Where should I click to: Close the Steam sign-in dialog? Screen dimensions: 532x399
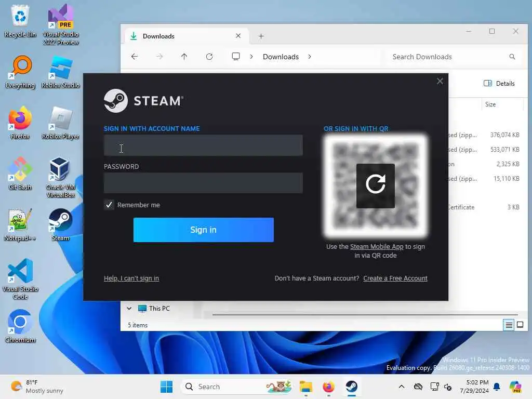point(440,81)
